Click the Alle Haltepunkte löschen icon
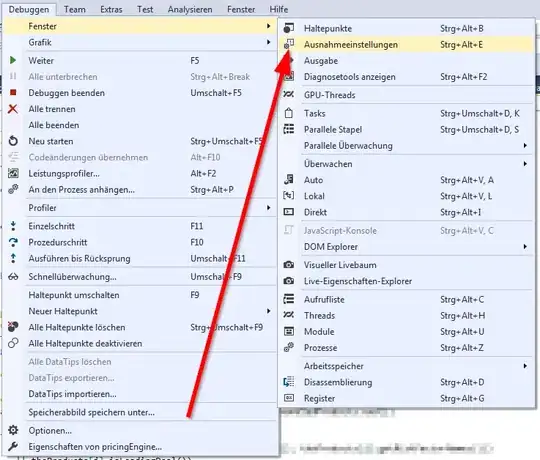The width and height of the screenshot is (540, 460). [13, 327]
